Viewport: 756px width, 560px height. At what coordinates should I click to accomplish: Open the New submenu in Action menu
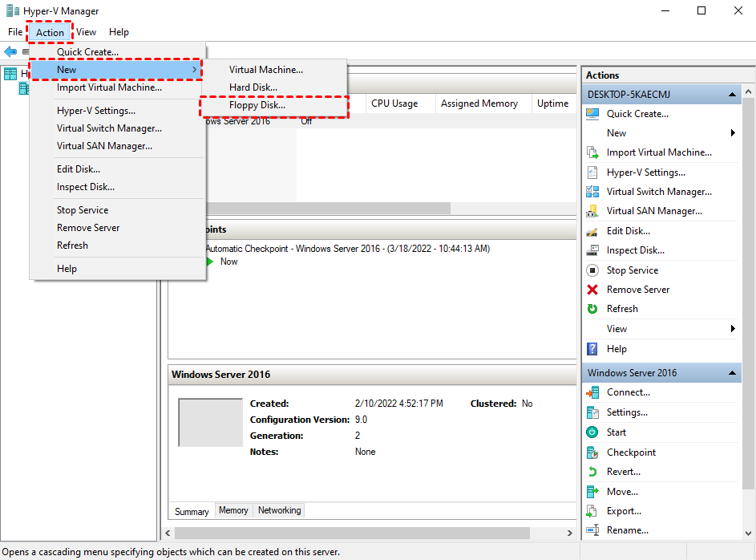pos(115,70)
